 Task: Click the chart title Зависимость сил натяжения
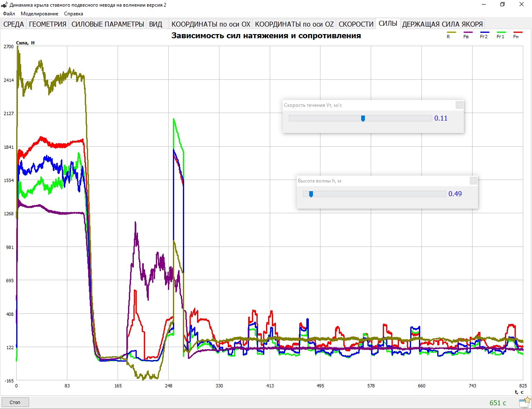(266, 36)
